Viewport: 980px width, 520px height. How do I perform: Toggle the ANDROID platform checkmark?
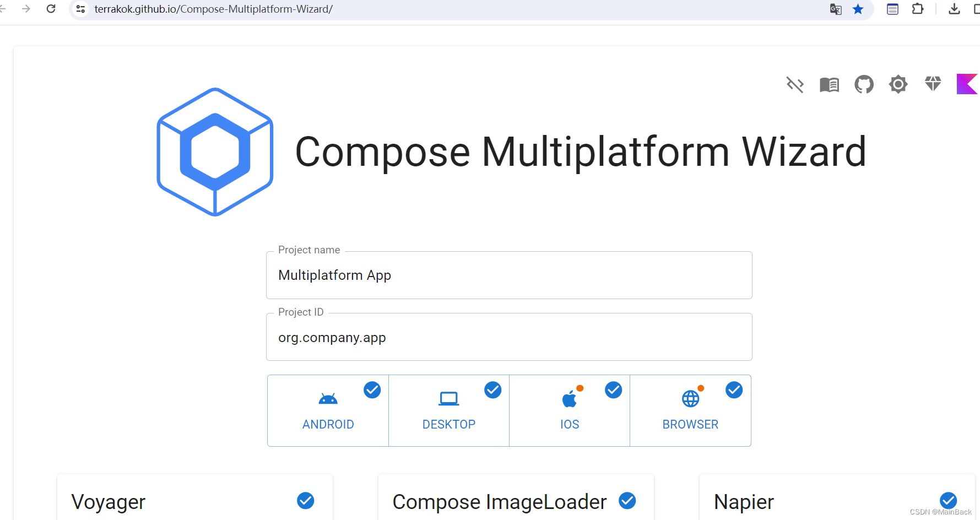pyautogui.click(x=372, y=390)
